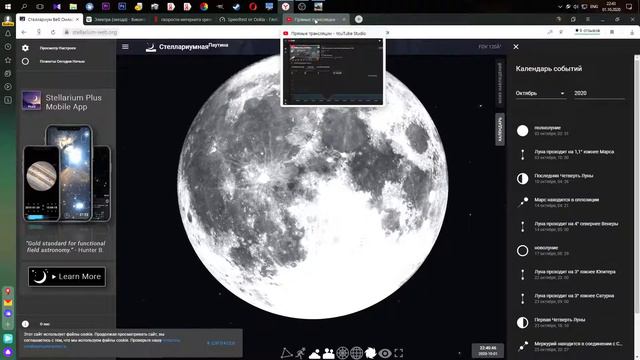This screenshot has width=640, height=360.
Task: Select the Календарь vertical tab
Action: click(x=500, y=129)
